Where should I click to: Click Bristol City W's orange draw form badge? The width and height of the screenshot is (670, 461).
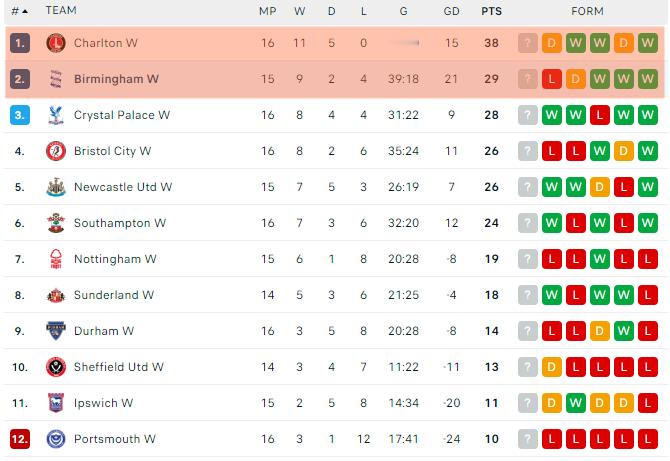pos(624,151)
